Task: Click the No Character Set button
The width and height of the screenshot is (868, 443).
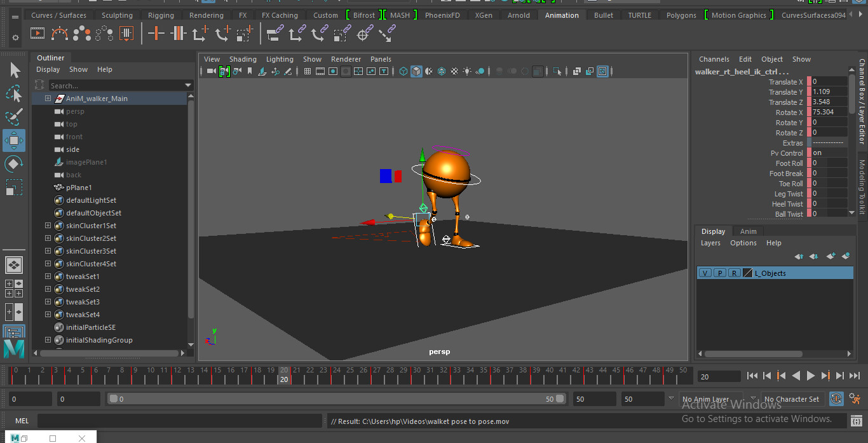Action: 791,399
